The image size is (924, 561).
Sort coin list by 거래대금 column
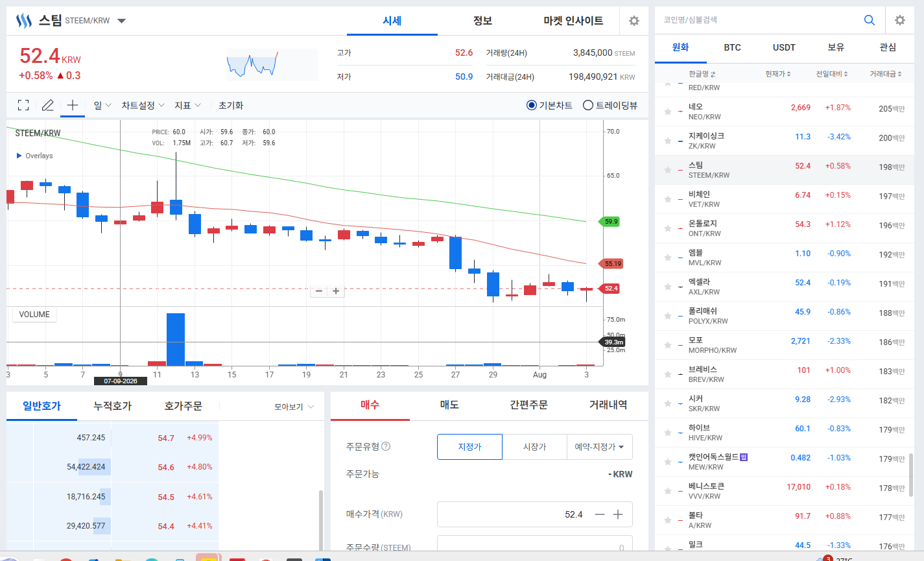(x=886, y=74)
